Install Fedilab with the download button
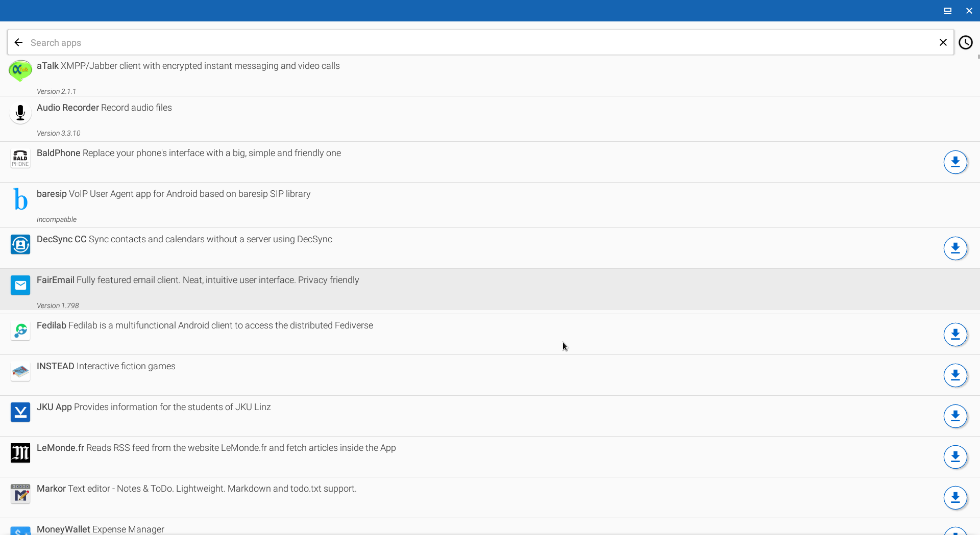 coord(955,335)
